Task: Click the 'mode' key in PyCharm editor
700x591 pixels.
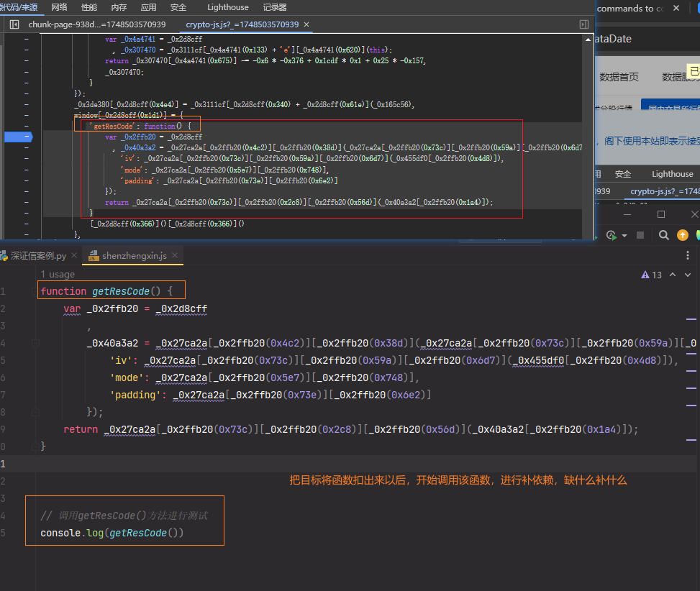Action: pos(127,377)
